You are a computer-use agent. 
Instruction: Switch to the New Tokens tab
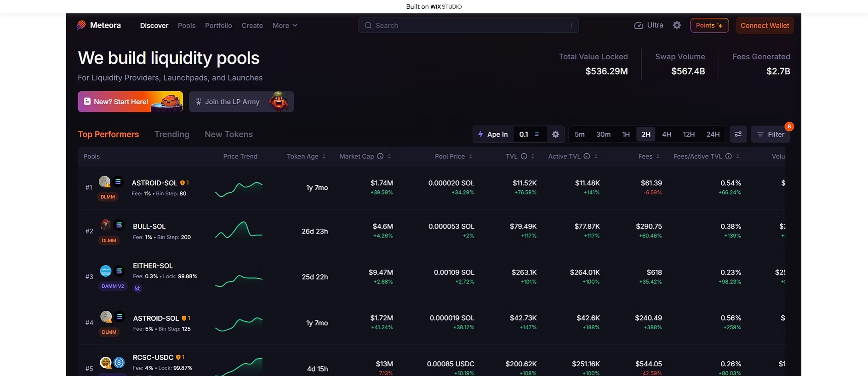click(228, 134)
